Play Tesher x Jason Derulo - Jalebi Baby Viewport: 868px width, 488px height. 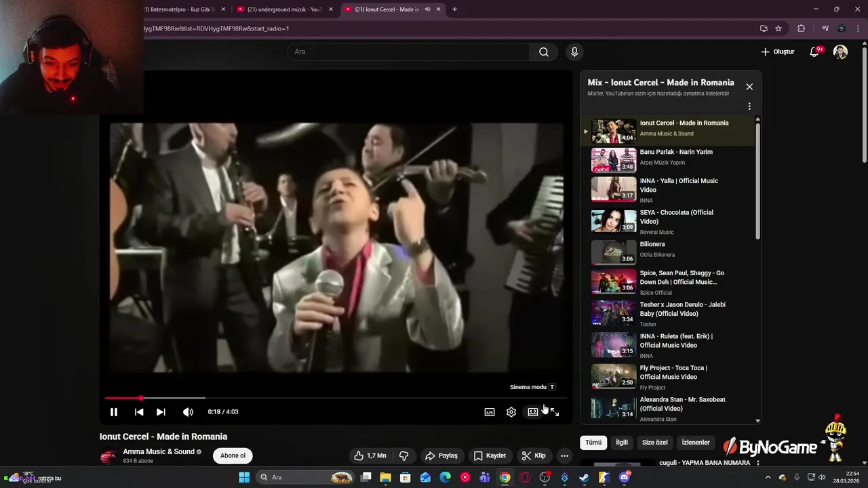667,314
